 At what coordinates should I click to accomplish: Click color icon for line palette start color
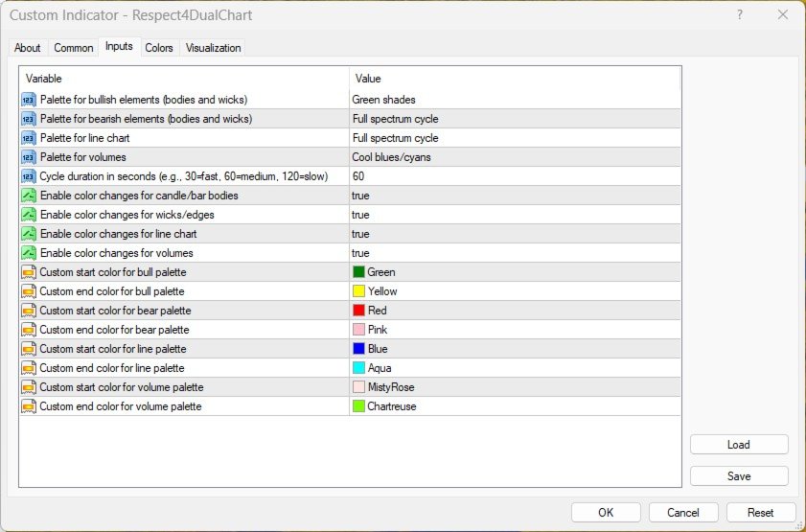point(29,349)
